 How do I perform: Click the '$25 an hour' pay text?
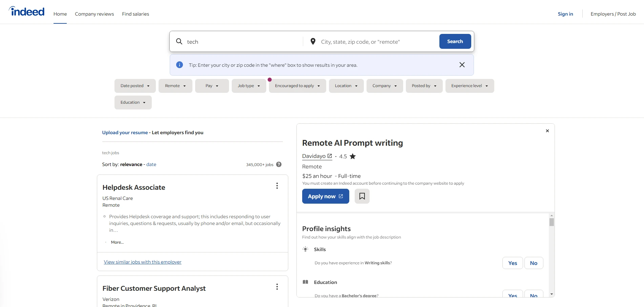317,176
